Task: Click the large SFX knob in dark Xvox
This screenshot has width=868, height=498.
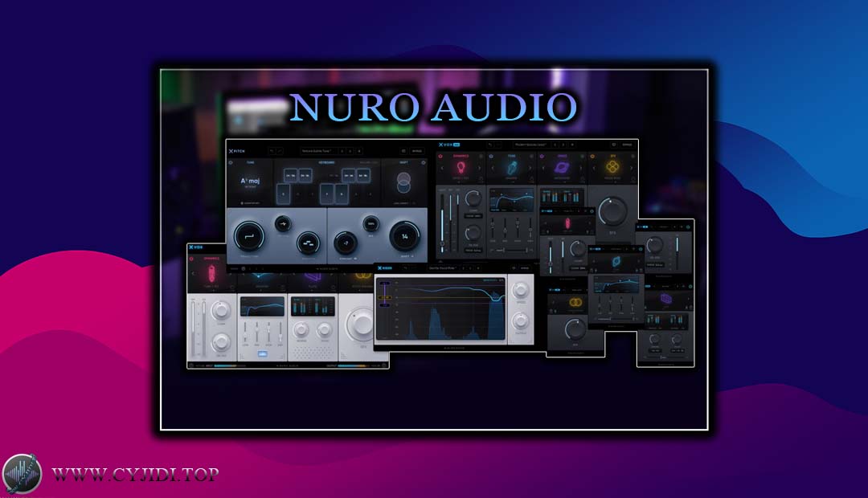Action: tap(612, 210)
